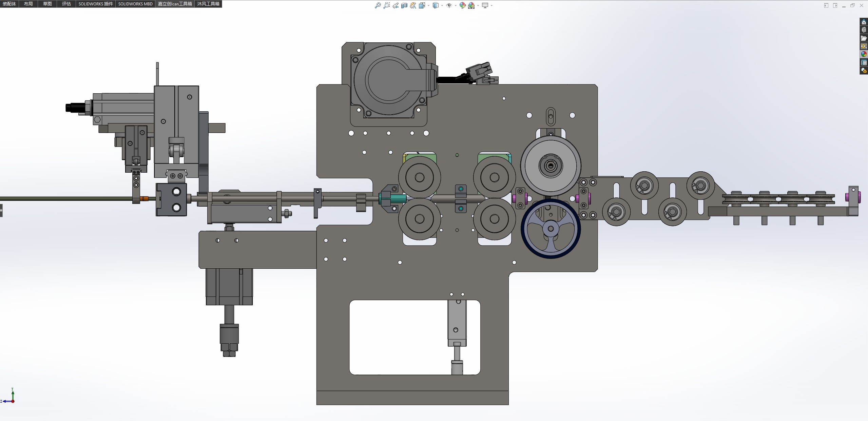Click the left-side panel splitter handle
The image size is (868, 421).
click(1, 210)
